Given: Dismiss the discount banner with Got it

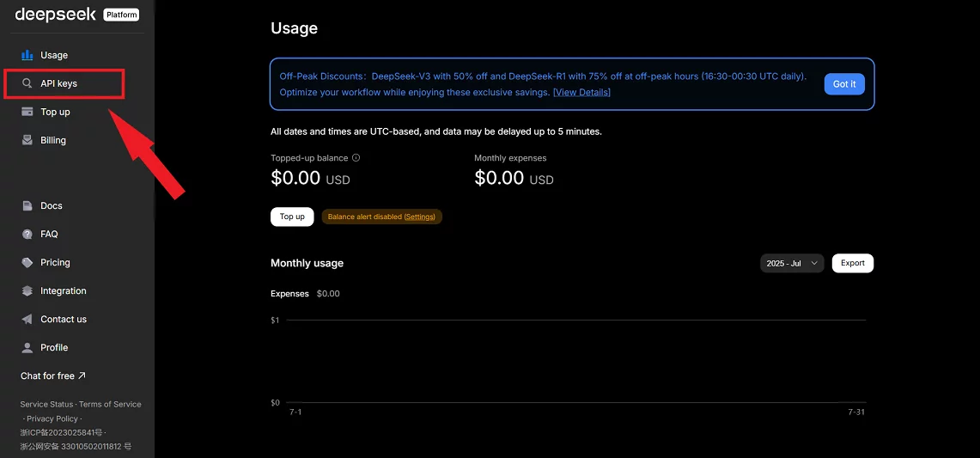Looking at the screenshot, I should [843, 84].
